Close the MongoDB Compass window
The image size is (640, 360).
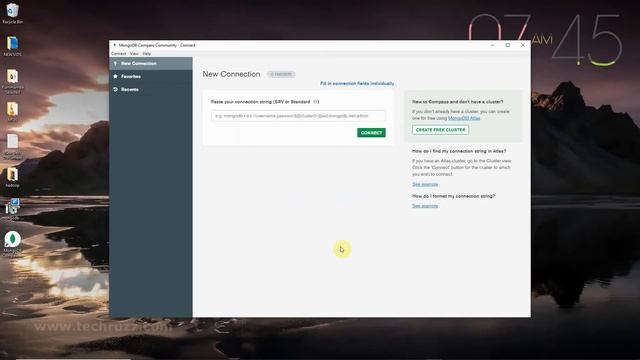click(x=522, y=45)
